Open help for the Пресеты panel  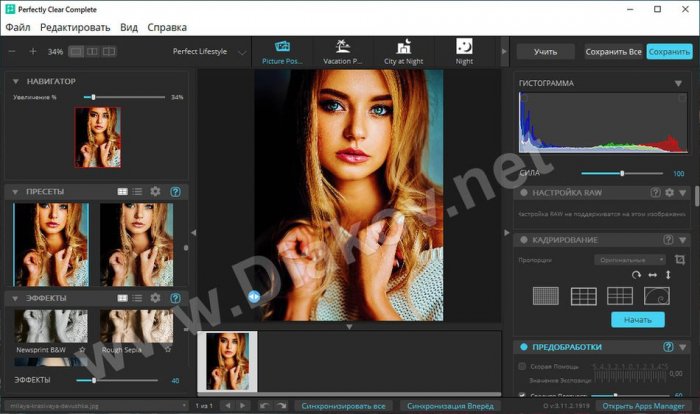pos(175,191)
